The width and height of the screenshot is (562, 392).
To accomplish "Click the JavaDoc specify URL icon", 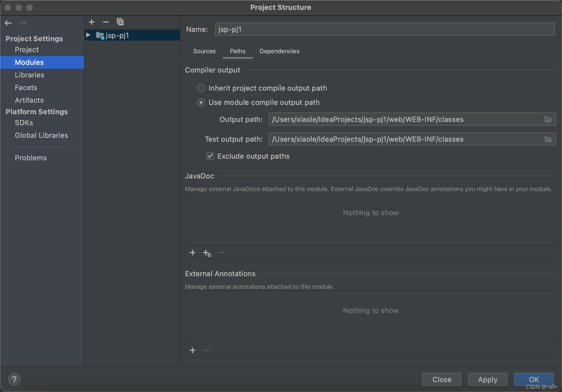I will click(207, 253).
